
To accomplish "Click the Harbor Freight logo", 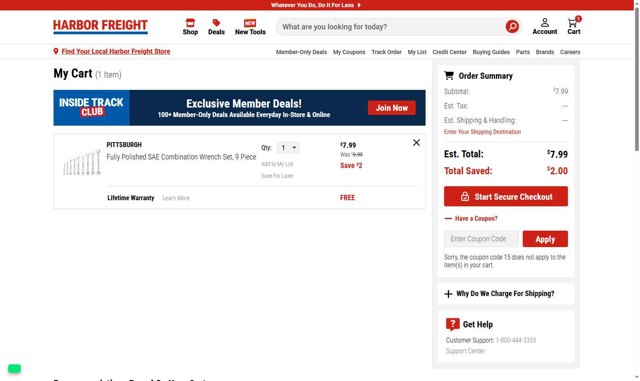I will pyautogui.click(x=100, y=27).
